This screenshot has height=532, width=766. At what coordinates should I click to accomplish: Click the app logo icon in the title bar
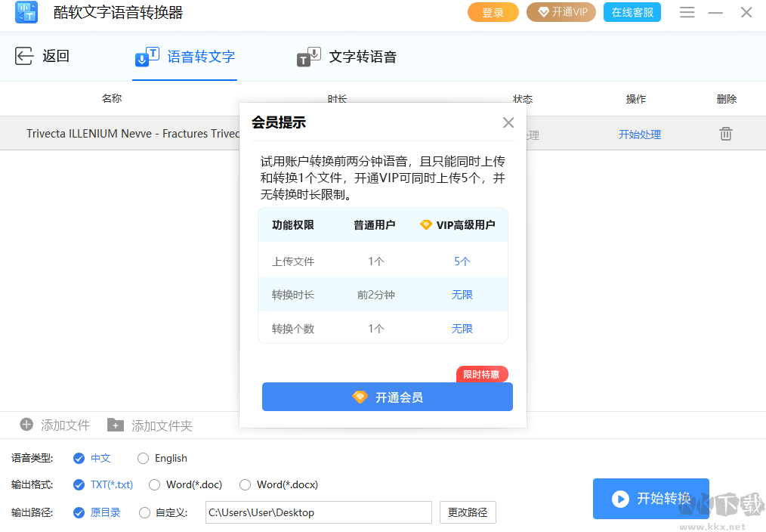pos(26,12)
